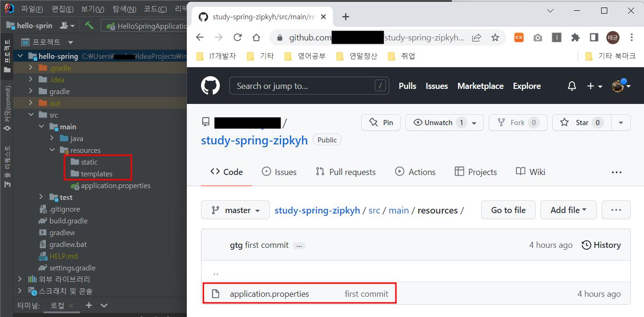Bookmark this page with star icon

click(x=495, y=37)
